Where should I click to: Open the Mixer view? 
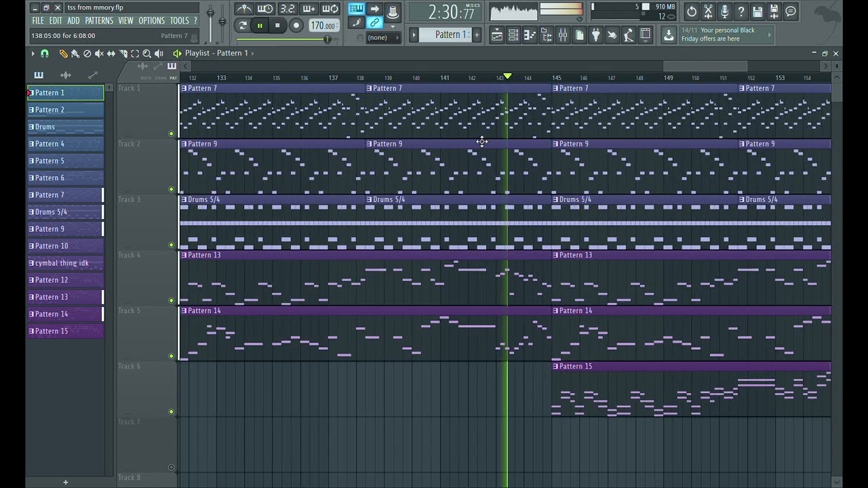click(x=563, y=35)
